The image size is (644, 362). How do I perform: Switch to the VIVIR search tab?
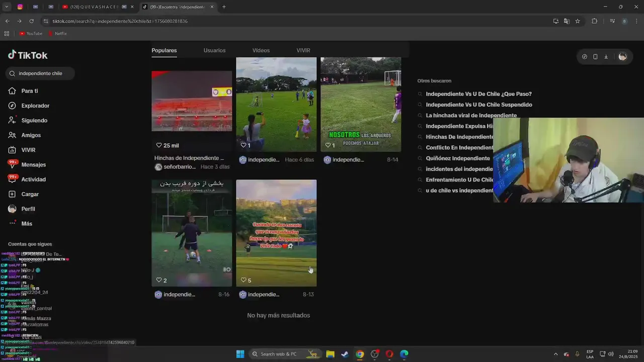pos(303,50)
